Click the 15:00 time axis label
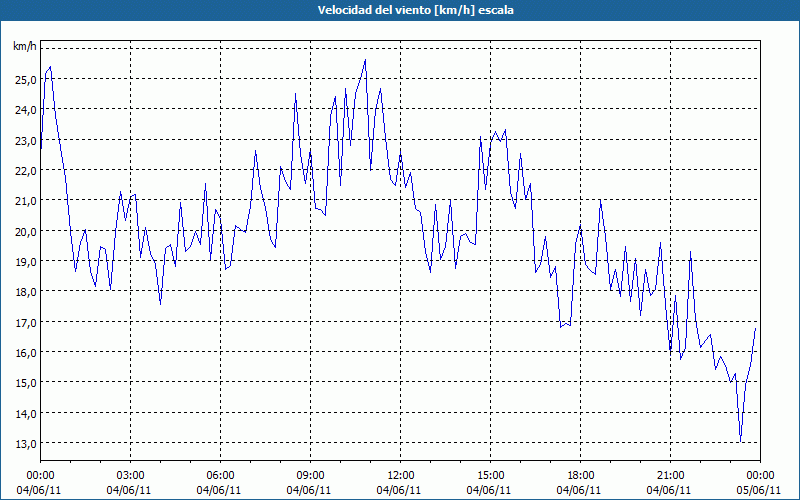Viewport: 800px width, 500px height. [x=490, y=476]
